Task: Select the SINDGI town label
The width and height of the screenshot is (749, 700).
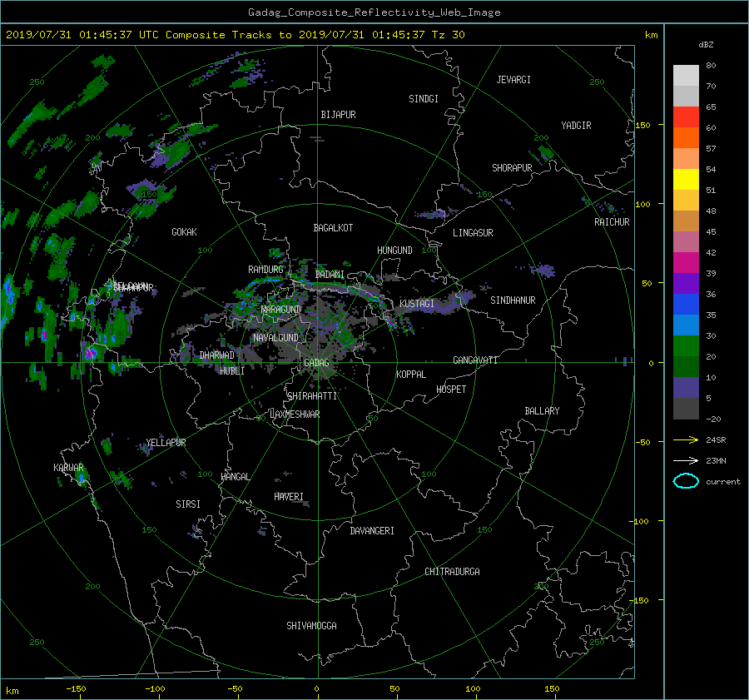Action: (424, 99)
